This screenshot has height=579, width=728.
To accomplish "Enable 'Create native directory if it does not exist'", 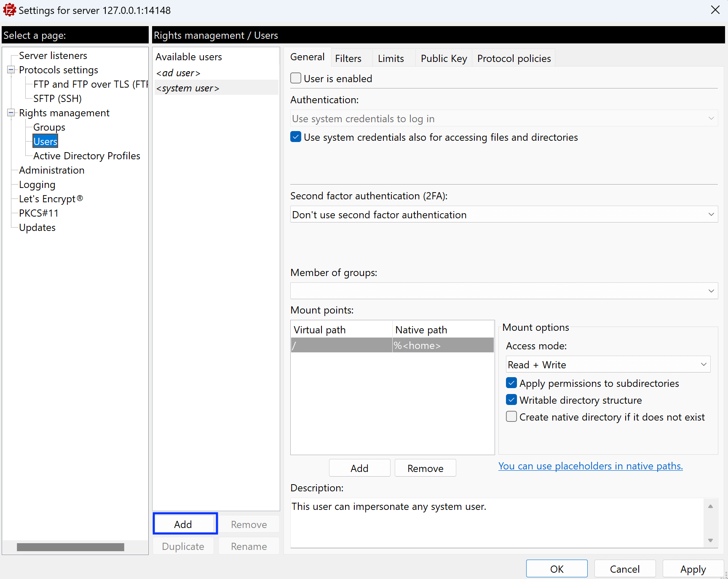I will [x=511, y=417].
